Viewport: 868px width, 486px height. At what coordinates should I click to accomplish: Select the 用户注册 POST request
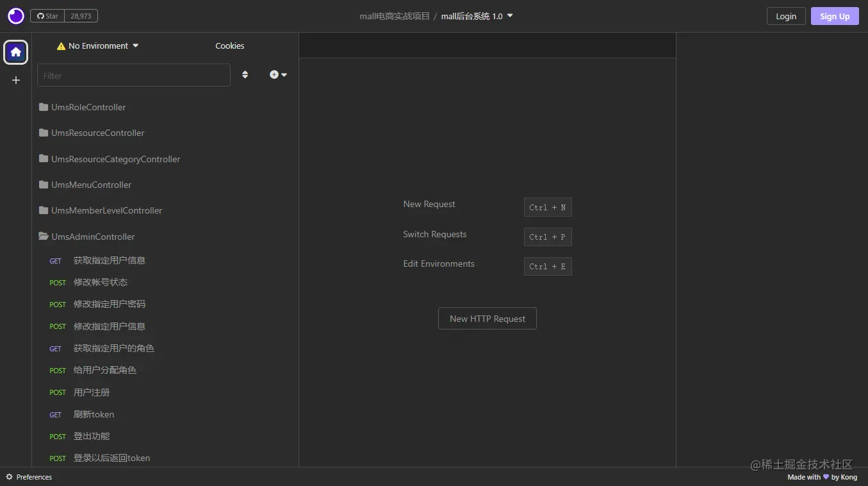point(165,392)
